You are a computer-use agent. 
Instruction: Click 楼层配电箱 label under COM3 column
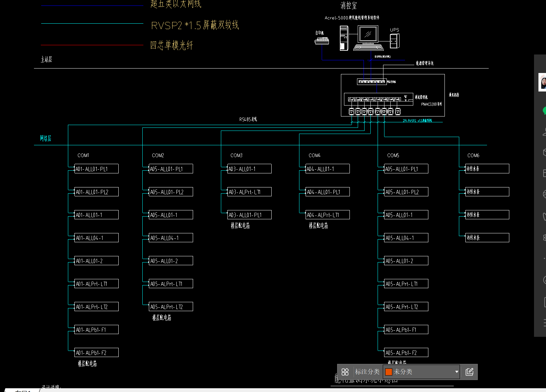coord(240,225)
